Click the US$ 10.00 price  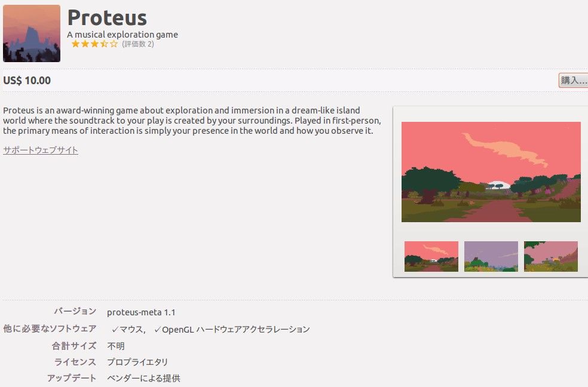pos(27,81)
